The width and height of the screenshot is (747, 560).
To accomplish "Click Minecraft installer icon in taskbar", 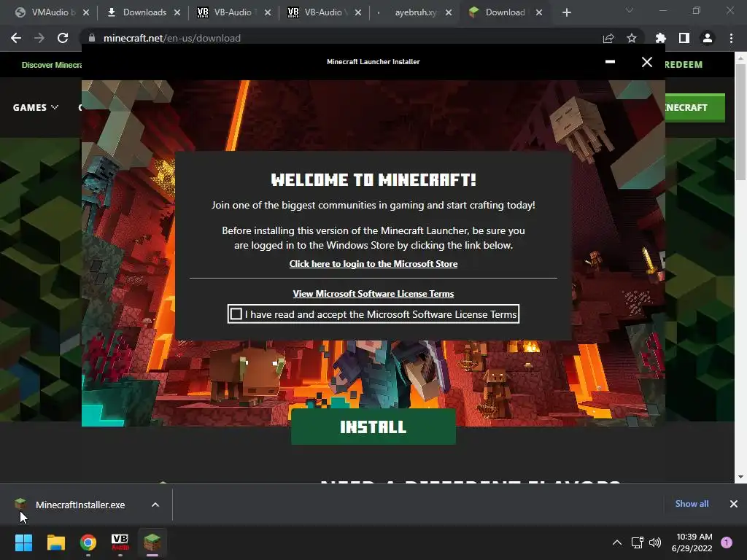I will click(152, 542).
